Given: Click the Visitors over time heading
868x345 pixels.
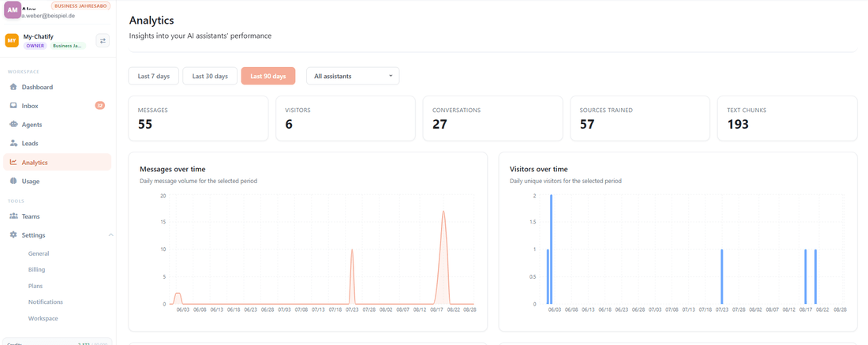Looking at the screenshot, I should pos(539,169).
